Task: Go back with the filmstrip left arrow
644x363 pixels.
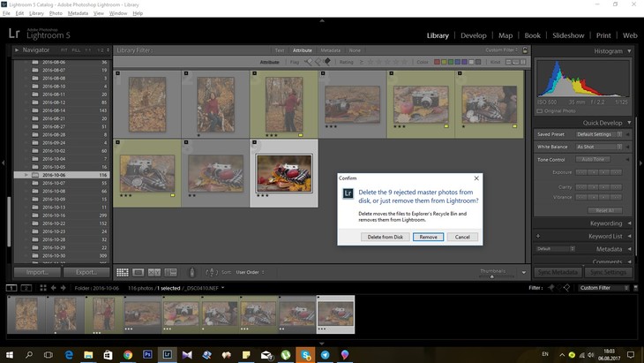Action: pos(54,288)
